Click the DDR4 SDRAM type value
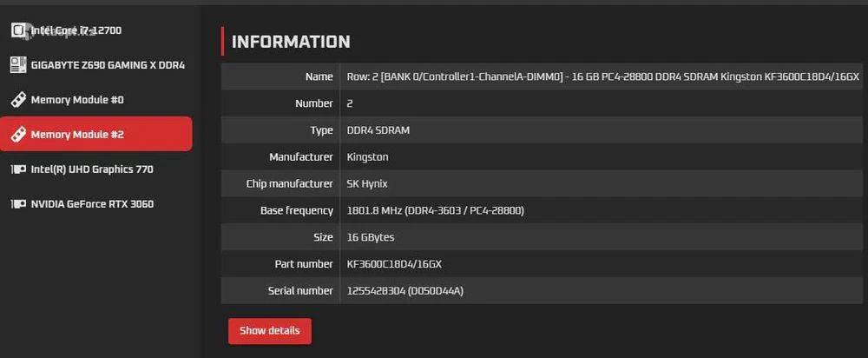This screenshot has height=358, width=868. pos(378,130)
